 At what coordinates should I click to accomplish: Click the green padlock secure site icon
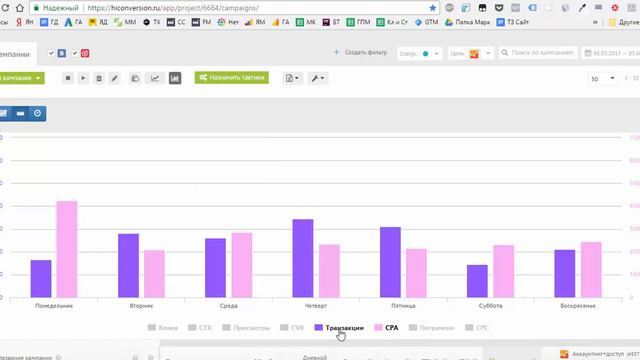click(36, 8)
